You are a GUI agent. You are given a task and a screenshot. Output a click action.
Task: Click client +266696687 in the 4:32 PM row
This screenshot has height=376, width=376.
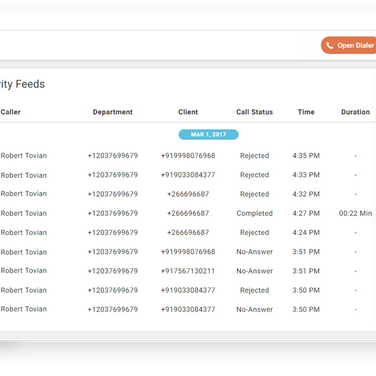click(188, 194)
